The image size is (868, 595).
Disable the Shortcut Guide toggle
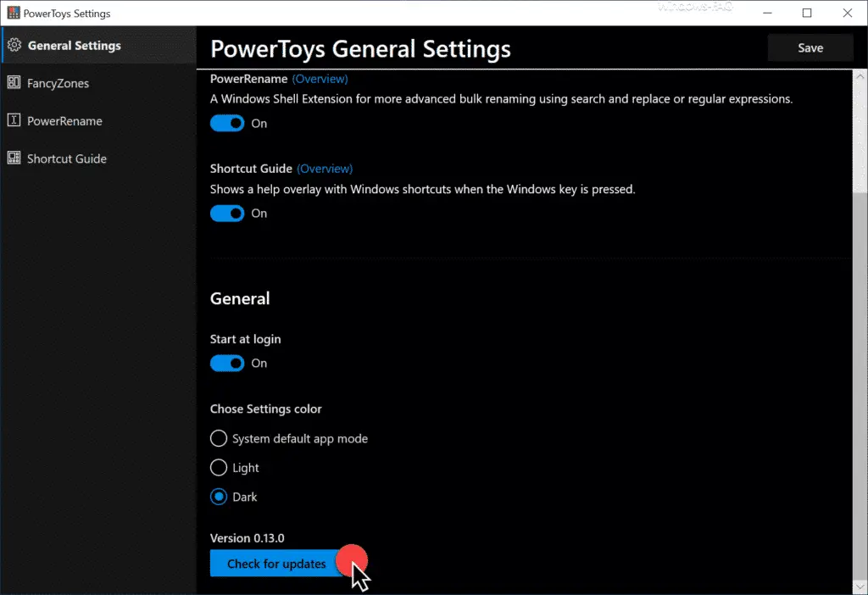point(227,213)
